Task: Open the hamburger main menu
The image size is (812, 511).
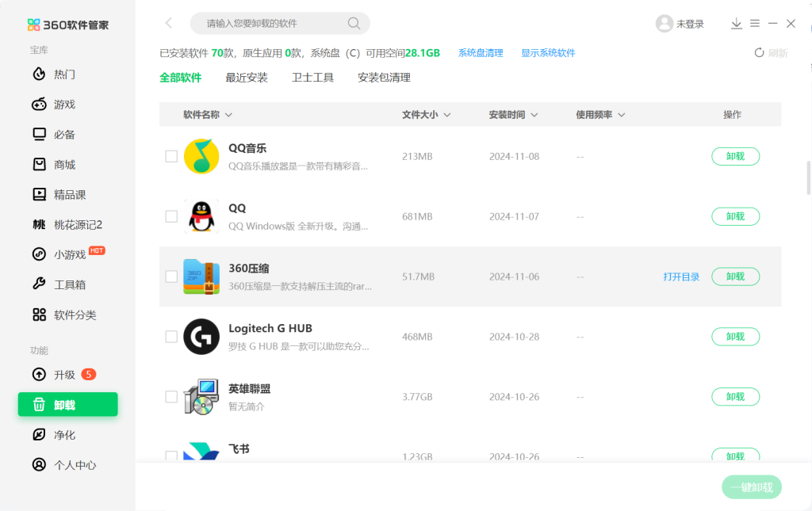Action: click(755, 23)
